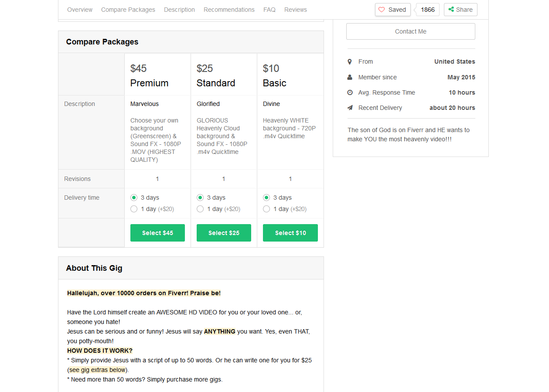The width and height of the screenshot is (549, 392).
Task: Select 1 day delivery for Premium package
Action: [134, 209]
